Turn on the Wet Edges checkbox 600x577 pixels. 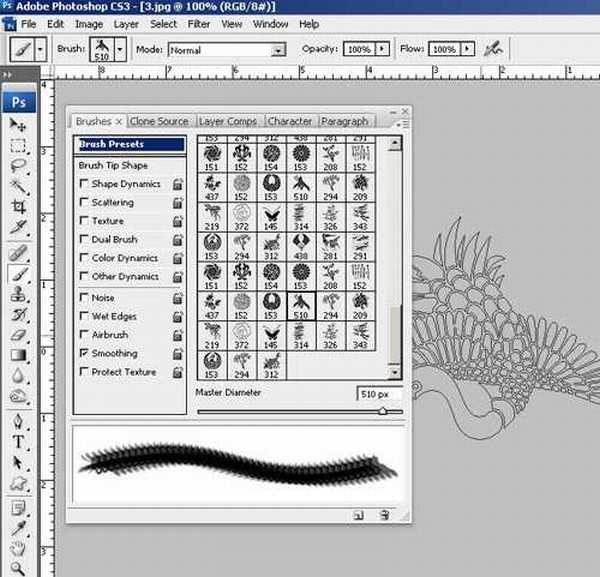[x=84, y=317]
